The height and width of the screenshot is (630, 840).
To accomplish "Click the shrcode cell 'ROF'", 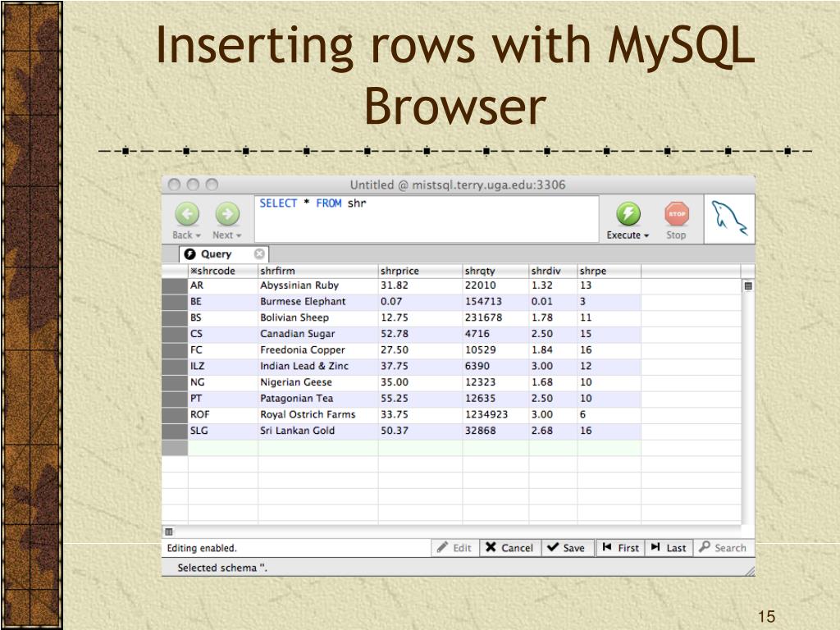I will [223, 414].
